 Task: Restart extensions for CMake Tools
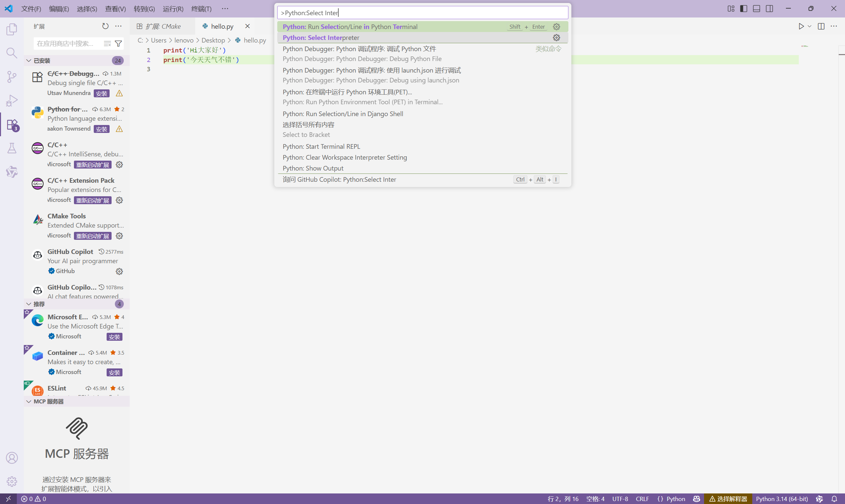pyautogui.click(x=93, y=236)
